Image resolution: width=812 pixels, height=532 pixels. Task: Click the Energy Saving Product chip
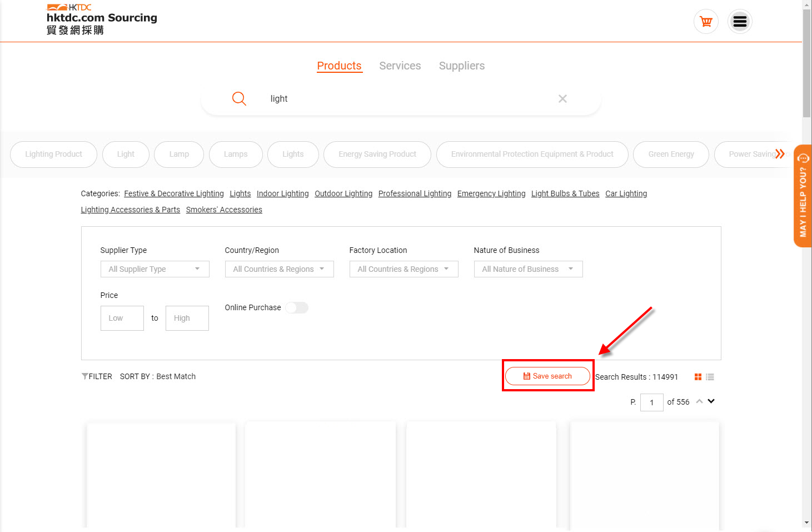[377, 155]
